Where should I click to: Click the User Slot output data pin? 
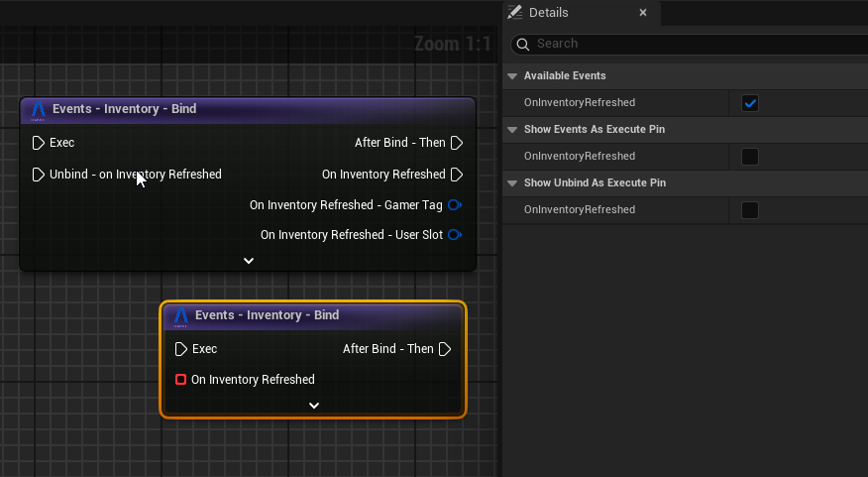455,235
